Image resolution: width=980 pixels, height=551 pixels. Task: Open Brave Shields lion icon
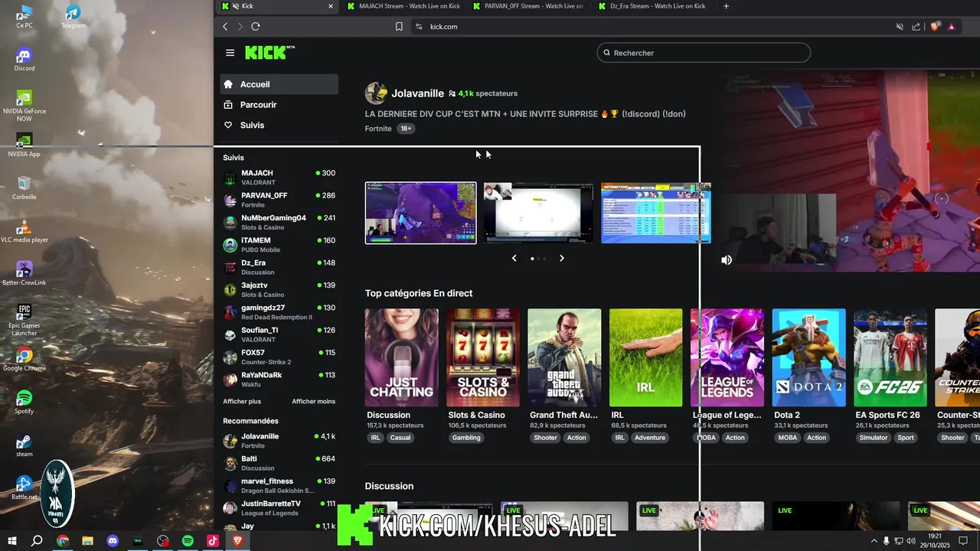pos(935,27)
